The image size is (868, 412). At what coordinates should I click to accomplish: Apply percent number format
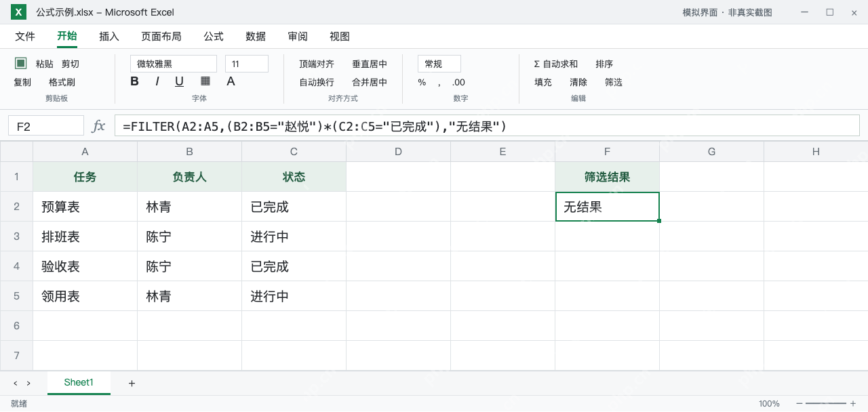click(422, 83)
